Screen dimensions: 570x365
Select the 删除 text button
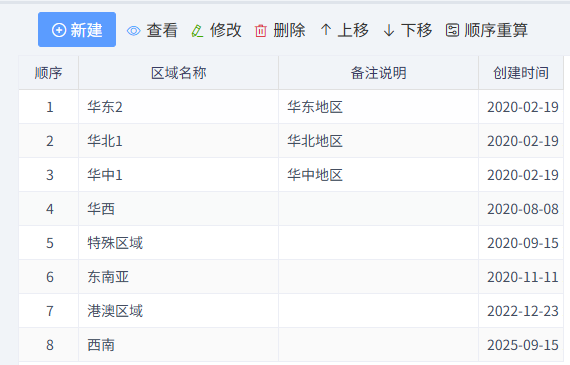coord(289,30)
